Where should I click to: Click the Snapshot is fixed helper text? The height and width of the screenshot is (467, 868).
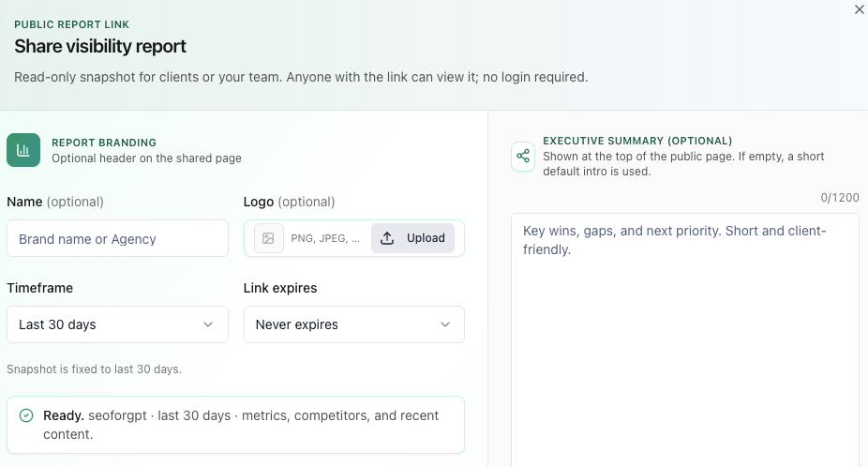click(94, 369)
